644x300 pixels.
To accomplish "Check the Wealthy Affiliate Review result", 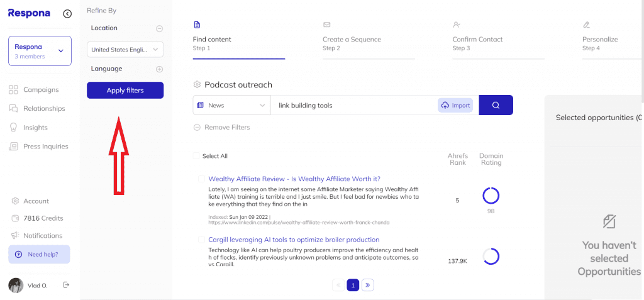I will click(201, 179).
